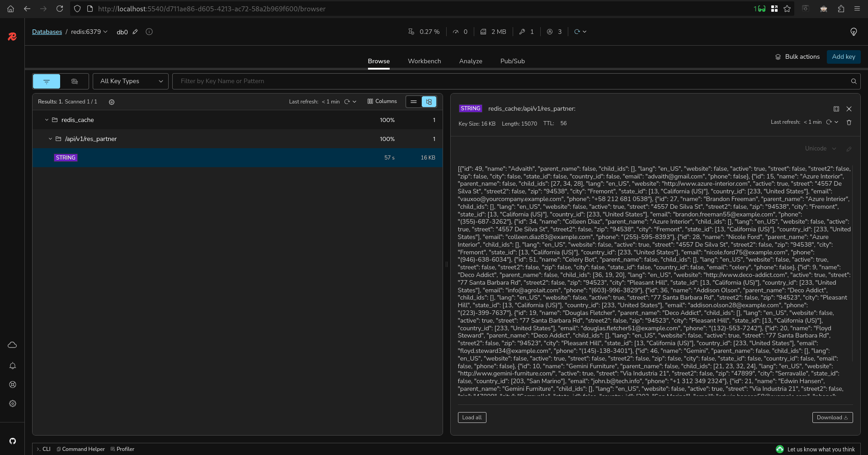The image size is (868, 455).
Task: Switch to tree view of keys
Action: (x=429, y=102)
